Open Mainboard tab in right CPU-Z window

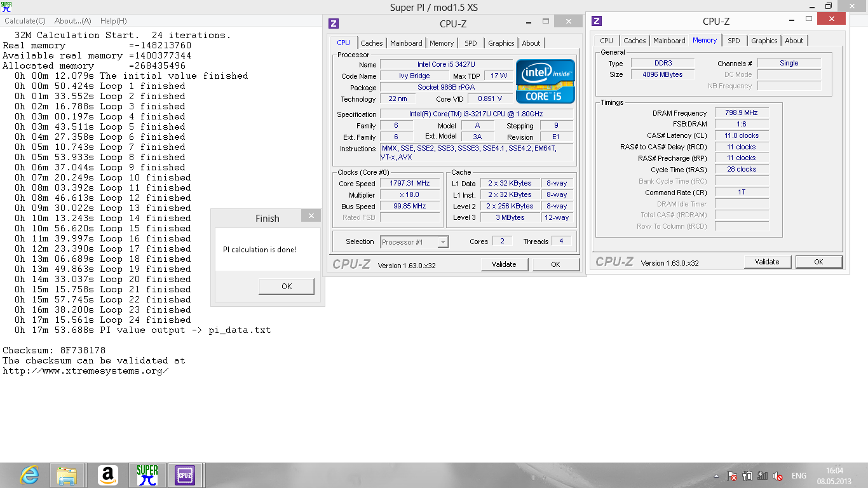pyautogui.click(x=669, y=41)
